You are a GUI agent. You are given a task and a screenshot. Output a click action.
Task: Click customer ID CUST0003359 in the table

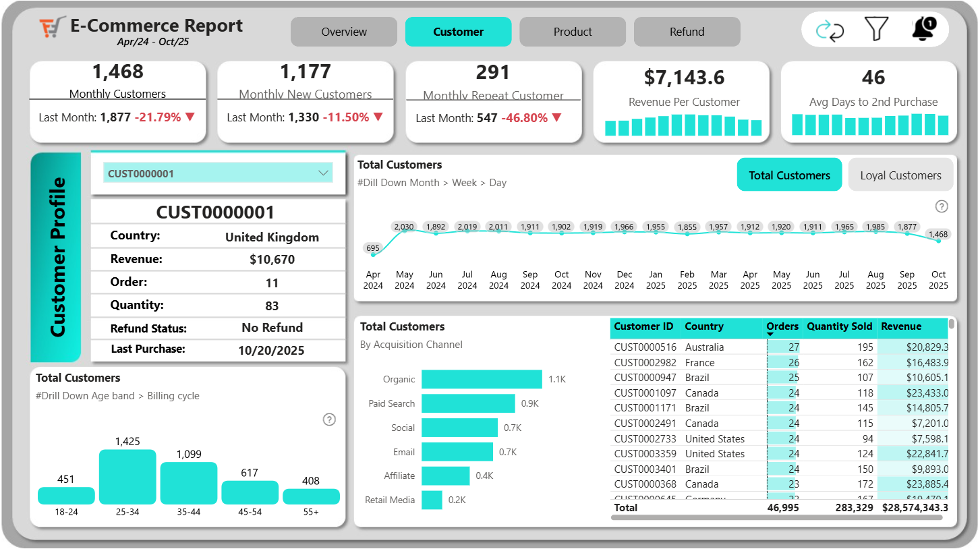coord(644,453)
